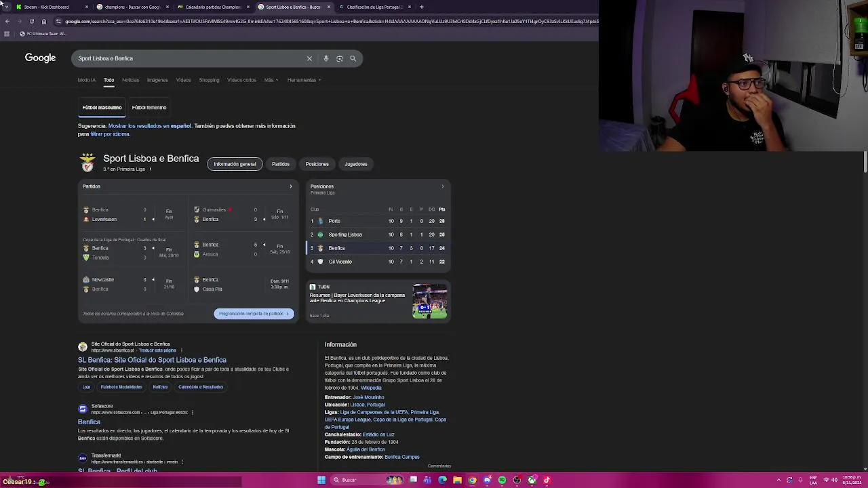The image size is (868, 488).
Task: Open the apps grid in bookmarks bar
Action: click(7, 33)
